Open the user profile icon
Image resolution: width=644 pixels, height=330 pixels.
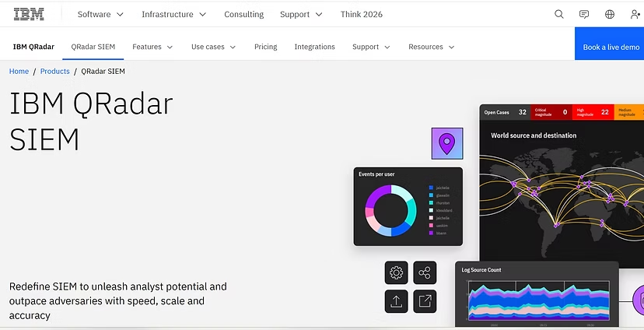(635, 14)
